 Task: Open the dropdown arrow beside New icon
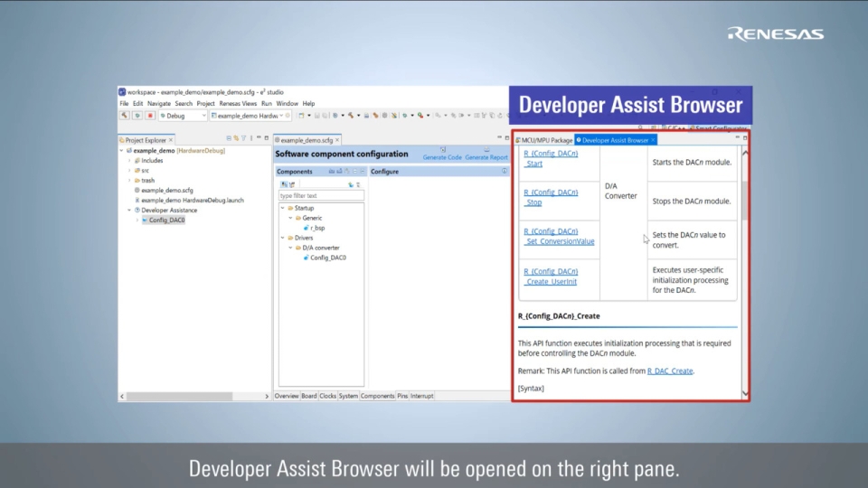point(309,116)
